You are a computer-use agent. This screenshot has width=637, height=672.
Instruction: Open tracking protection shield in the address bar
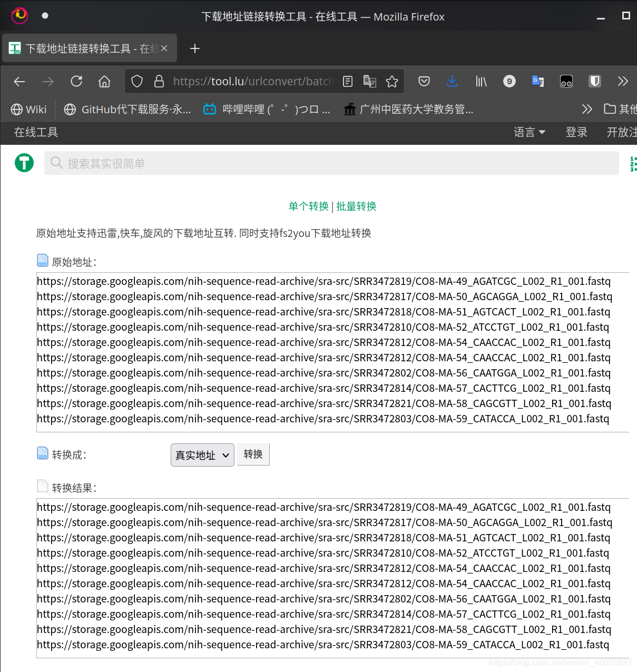point(137,81)
